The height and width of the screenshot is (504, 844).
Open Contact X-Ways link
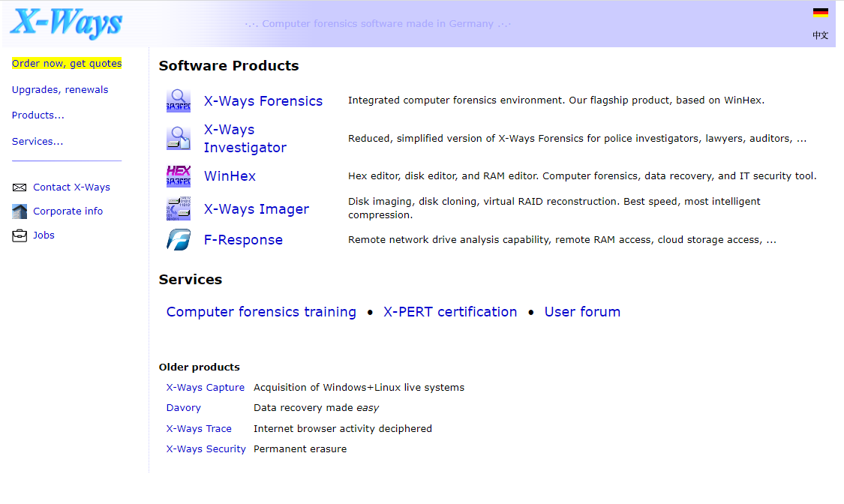tap(71, 187)
